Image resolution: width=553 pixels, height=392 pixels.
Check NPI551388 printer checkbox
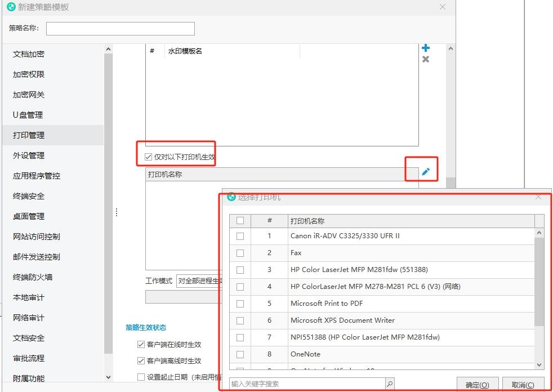tap(240, 337)
